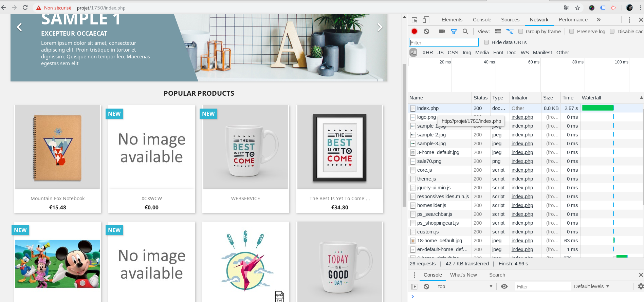644x302 pixels.
Task: Focus the console Filter input field
Action: (542, 286)
